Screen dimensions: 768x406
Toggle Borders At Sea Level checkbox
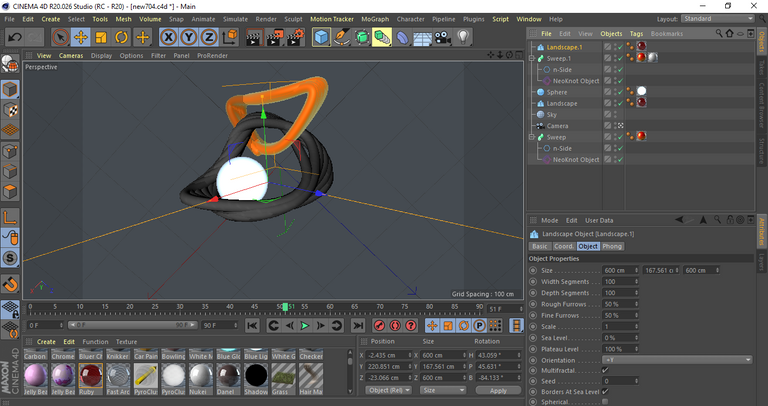point(605,392)
